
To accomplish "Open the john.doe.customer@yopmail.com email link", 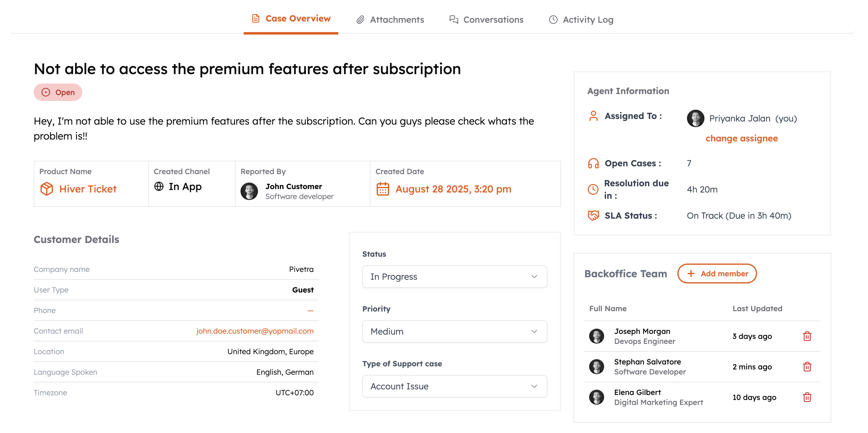I will (255, 331).
